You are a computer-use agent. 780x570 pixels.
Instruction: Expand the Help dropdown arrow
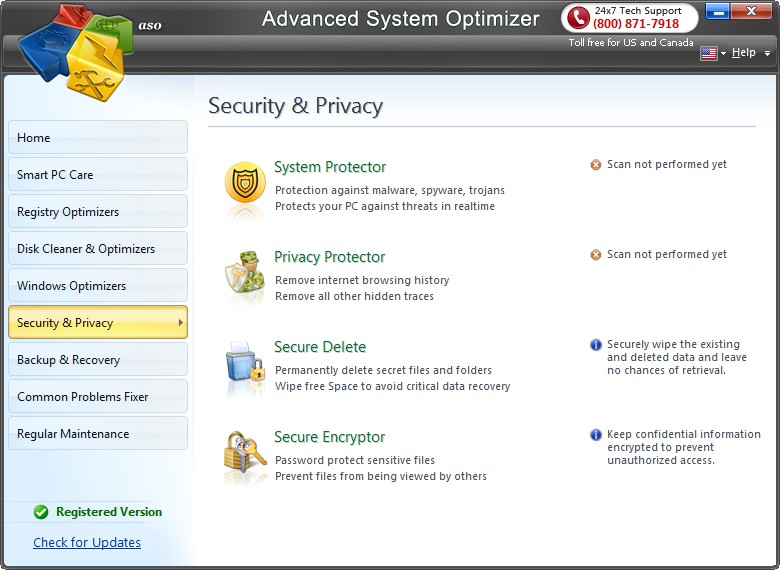768,53
